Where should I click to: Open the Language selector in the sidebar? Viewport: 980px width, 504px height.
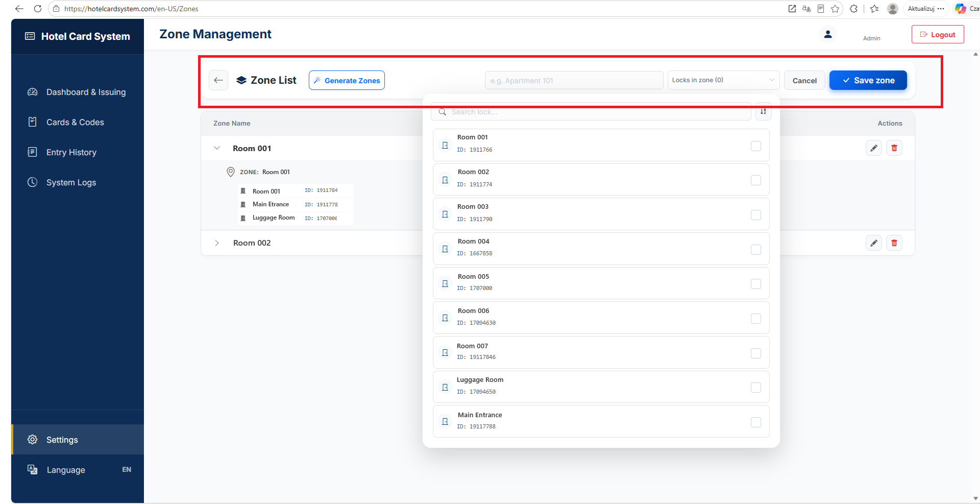[x=78, y=470]
